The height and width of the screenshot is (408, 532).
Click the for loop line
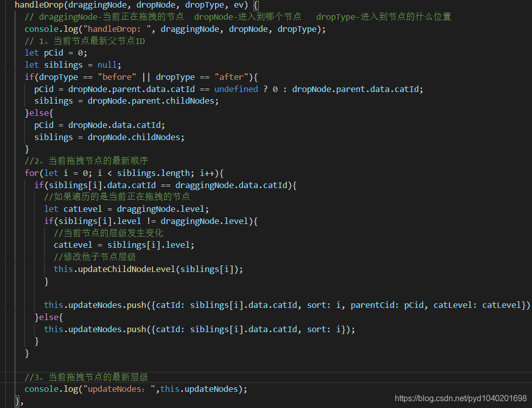tap(124, 173)
